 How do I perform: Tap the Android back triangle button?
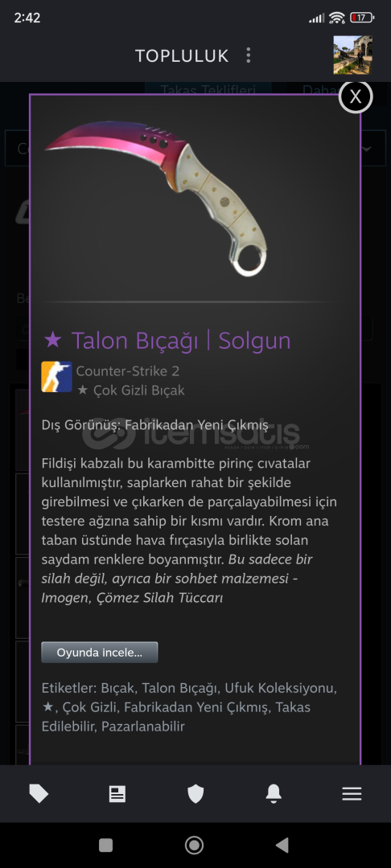tap(282, 845)
